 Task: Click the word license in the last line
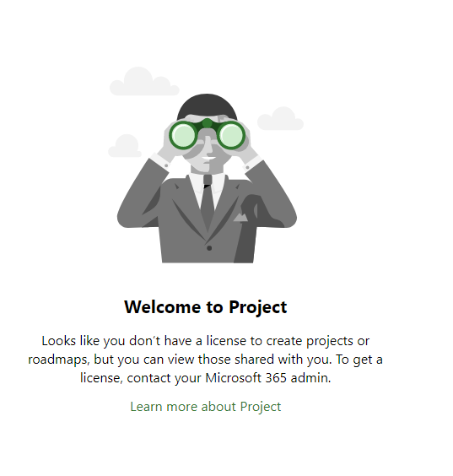point(101,378)
